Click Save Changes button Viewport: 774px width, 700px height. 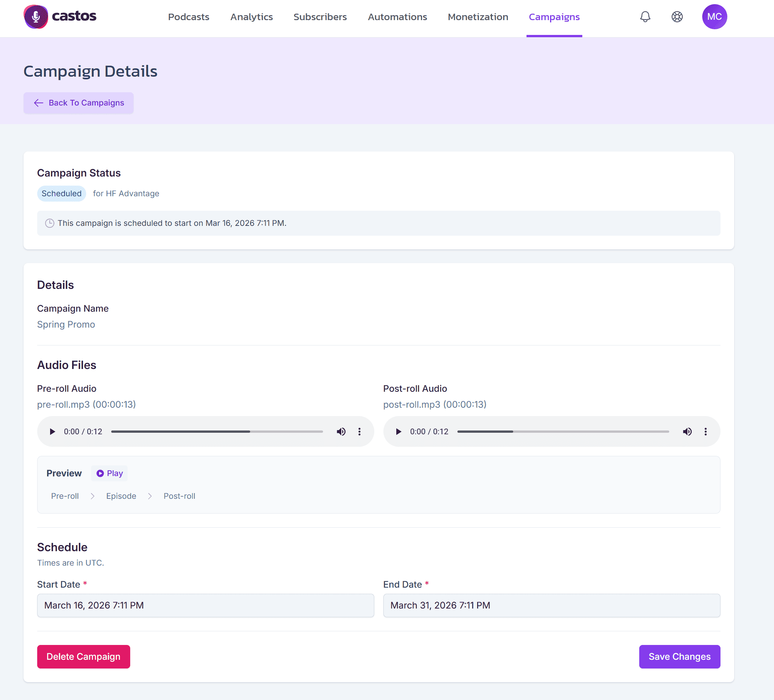(x=679, y=657)
